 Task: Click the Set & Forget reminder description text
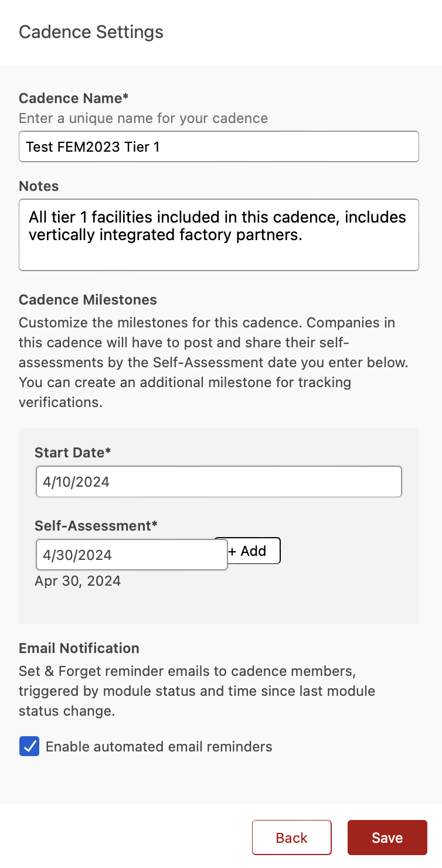coord(197,691)
